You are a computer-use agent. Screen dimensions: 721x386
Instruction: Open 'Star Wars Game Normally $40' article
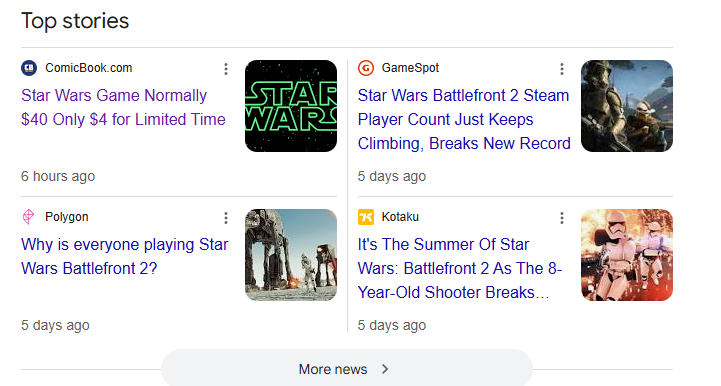point(123,107)
